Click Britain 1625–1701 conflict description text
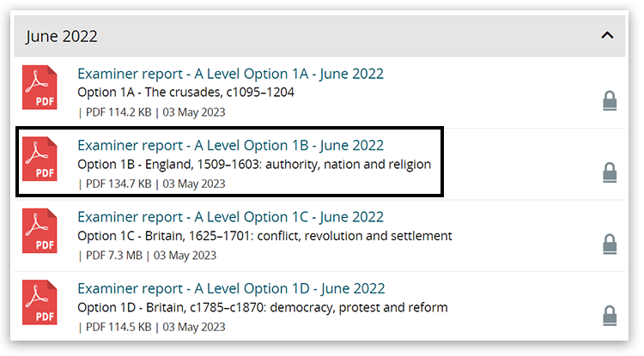 [x=264, y=236]
